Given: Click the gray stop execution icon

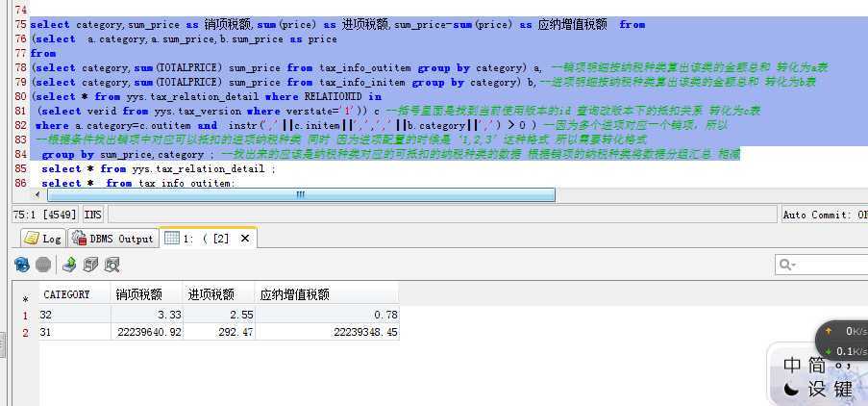Looking at the screenshot, I should [43, 266].
